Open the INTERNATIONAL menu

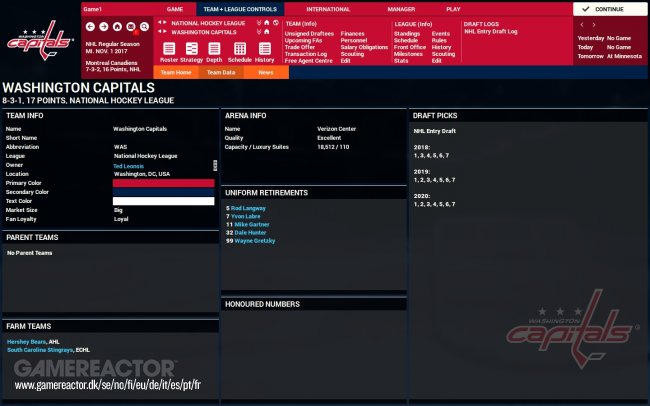(328, 9)
